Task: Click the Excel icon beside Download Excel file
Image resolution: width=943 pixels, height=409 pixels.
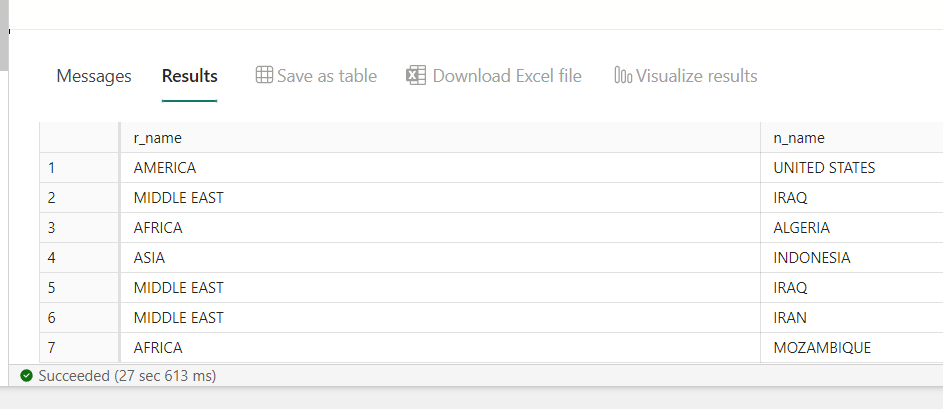Action: (416, 76)
